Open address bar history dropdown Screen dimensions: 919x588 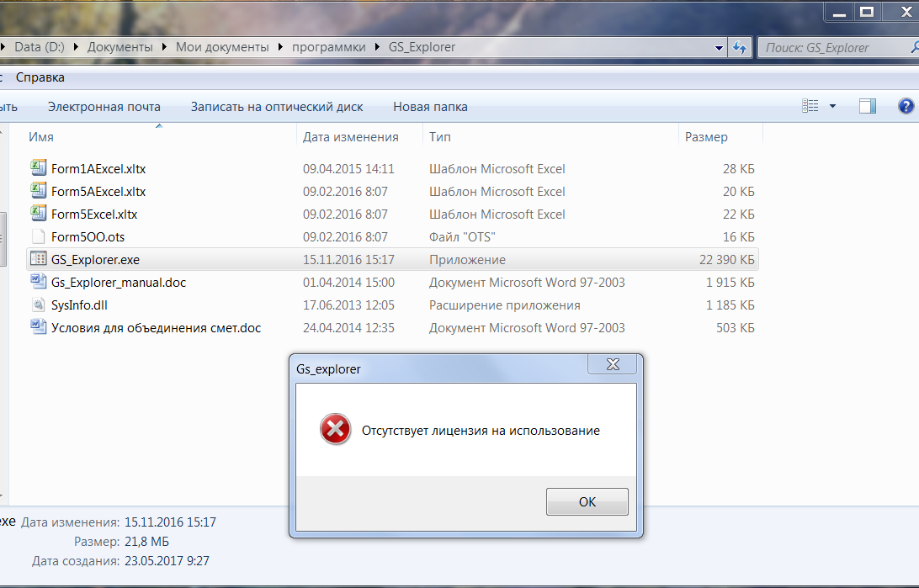click(719, 48)
